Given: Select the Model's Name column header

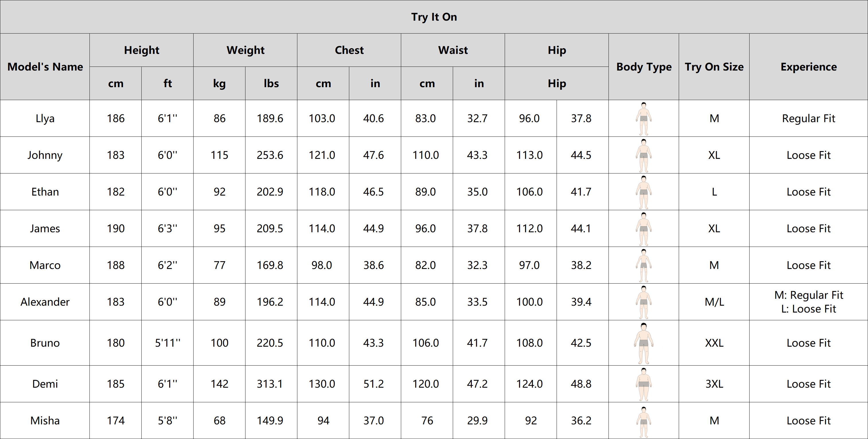Looking at the screenshot, I should point(45,67).
